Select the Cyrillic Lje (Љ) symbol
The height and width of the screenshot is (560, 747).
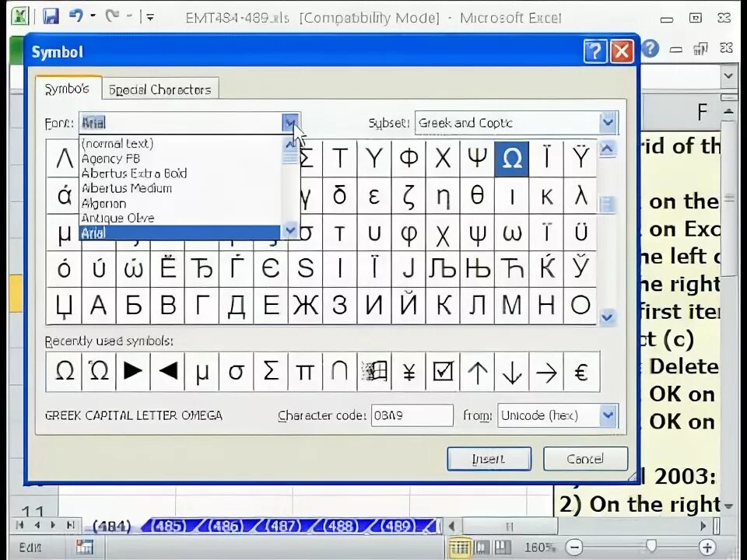coord(443,269)
